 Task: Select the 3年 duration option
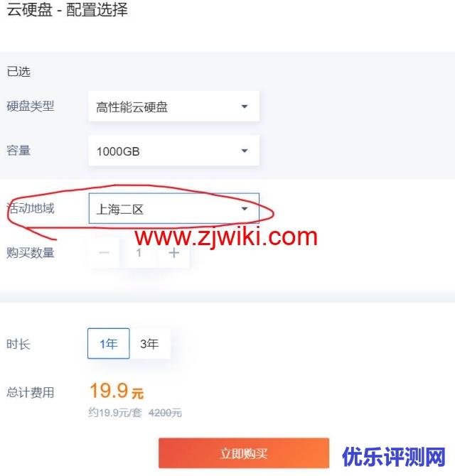[x=149, y=344]
